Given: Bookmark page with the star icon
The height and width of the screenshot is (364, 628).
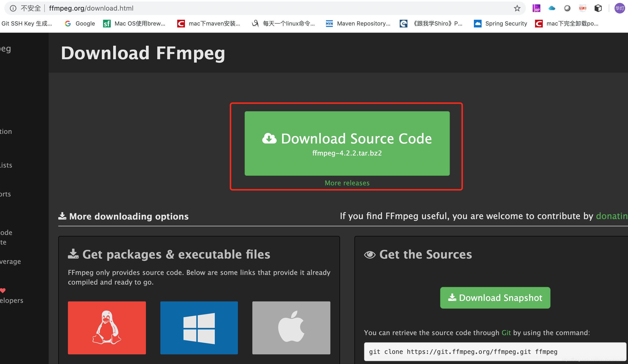Looking at the screenshot, I should [x=517, y=8].
